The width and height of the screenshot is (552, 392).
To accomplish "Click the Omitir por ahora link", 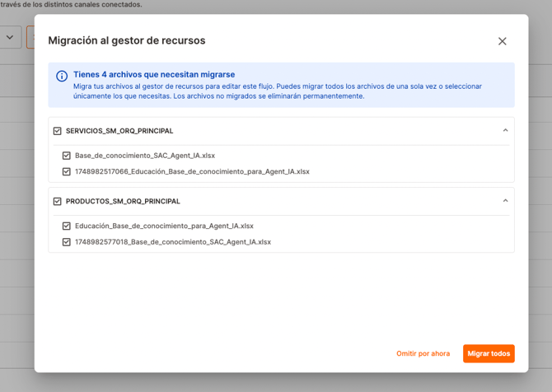I will tap(423, 354).
